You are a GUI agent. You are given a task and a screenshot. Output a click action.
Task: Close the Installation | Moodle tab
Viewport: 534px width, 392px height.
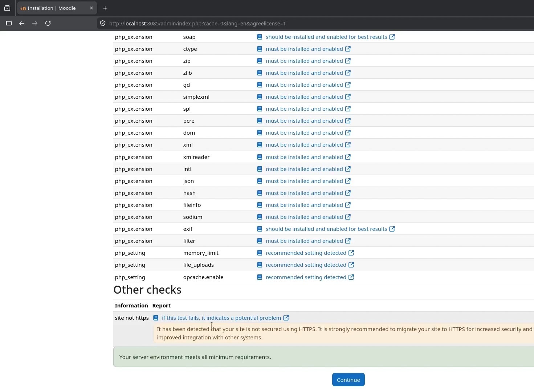coord(91,8)
